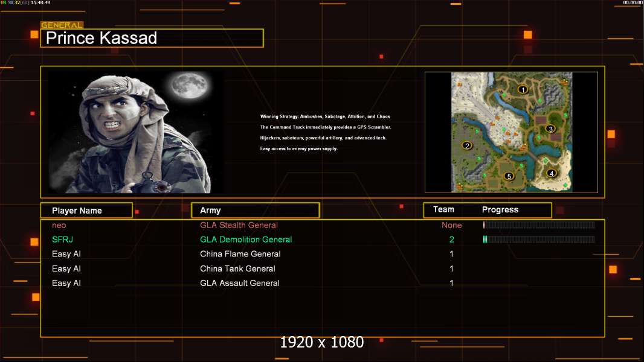
Task: Click the 15:48:48 clock readout
Action: coord(40,2)
